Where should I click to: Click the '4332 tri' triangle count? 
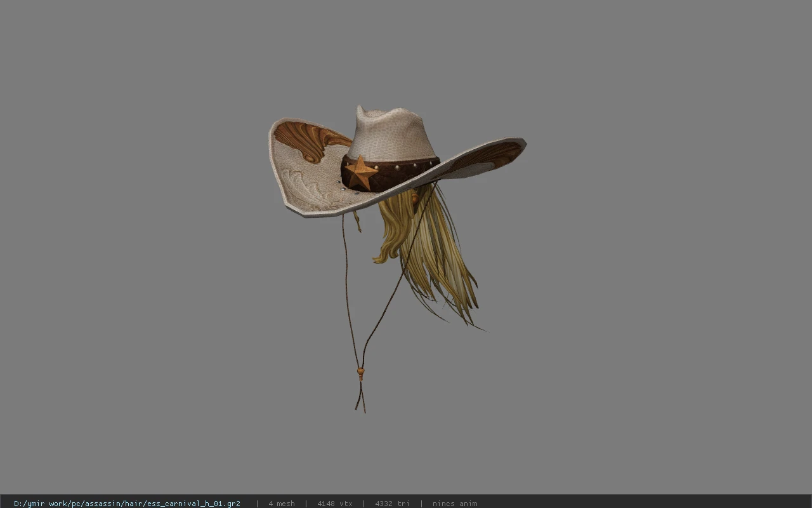[393, 504]
